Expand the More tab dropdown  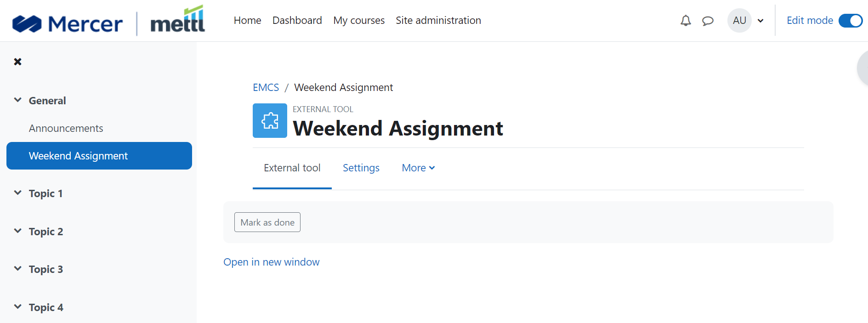(x=418, y=168)
